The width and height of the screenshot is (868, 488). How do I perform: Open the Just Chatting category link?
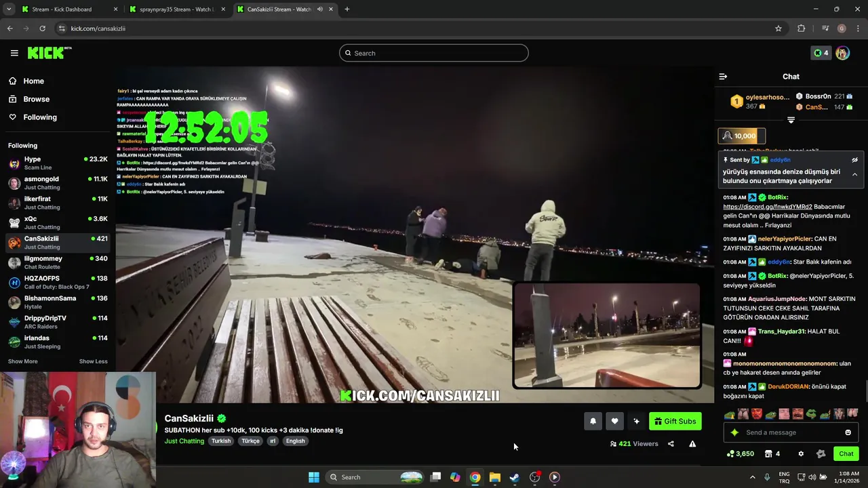(x=184, y=441)
